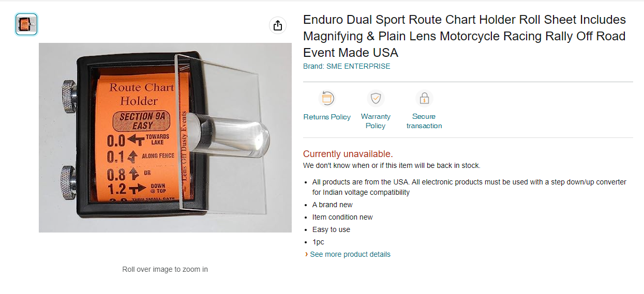Click the Enduro Dual Sport product title
644x294 pixels.
pyautogui.click(x=465, y=36)
